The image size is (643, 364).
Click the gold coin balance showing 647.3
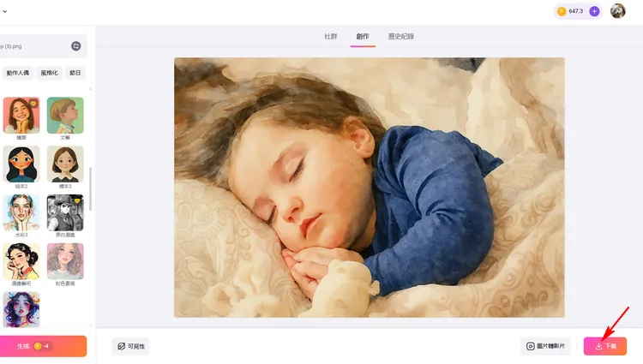pyautogui.click(x=570, y=11)
